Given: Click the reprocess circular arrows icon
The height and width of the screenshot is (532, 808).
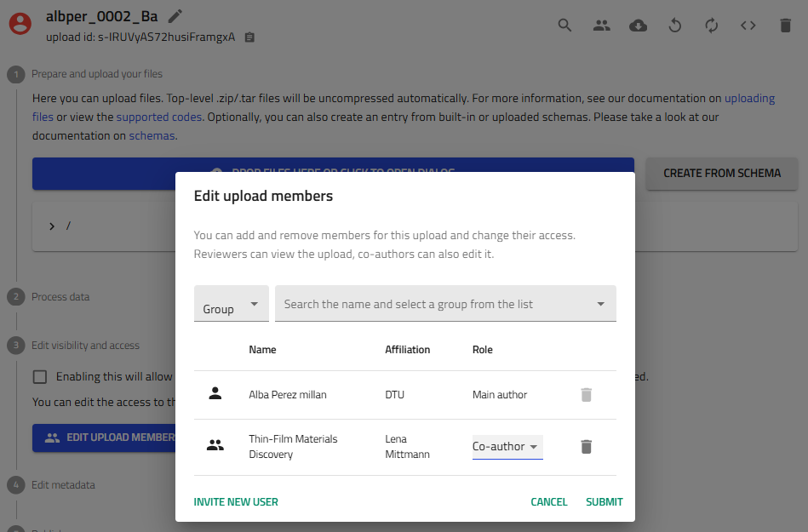Looking at the screenshot, I should (x=712, y=26).
